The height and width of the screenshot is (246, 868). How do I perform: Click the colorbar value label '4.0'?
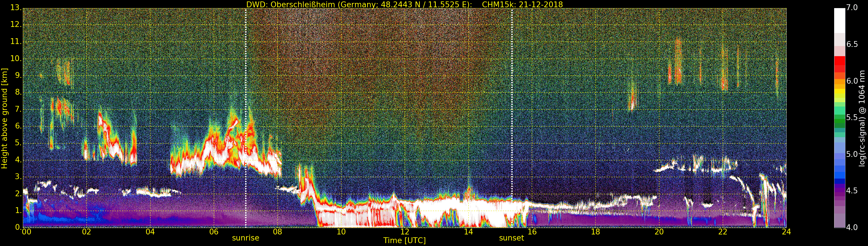click(x=852, y=227)
